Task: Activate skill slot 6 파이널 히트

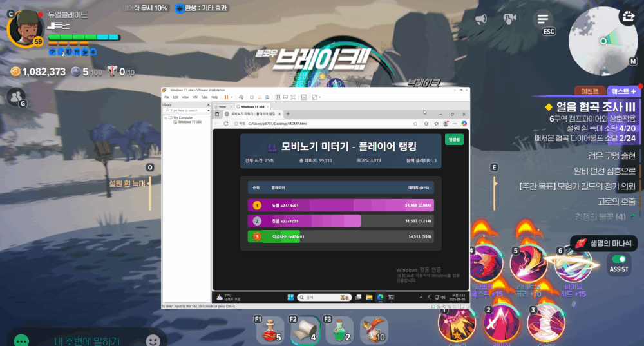Action: [x=573, y=264]
